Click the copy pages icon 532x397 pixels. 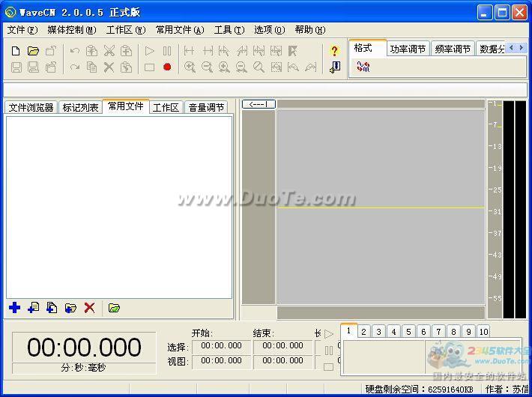[x=91, y=67]
